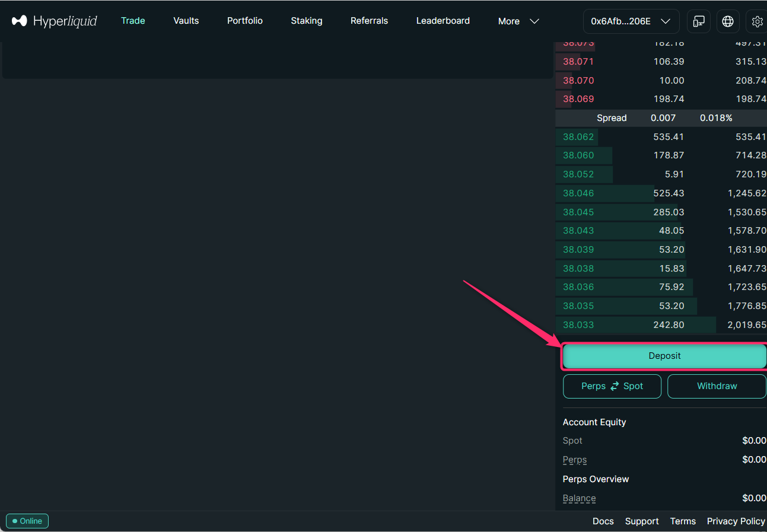Viewport: 767px width, 532px height.
Task: Switch to the Trade tab
Action: coord(133,21)
